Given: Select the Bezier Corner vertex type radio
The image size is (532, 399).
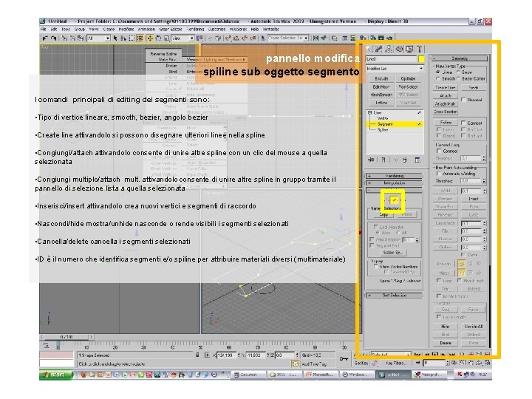Looking at the screenshot, I should pos(458,78).
